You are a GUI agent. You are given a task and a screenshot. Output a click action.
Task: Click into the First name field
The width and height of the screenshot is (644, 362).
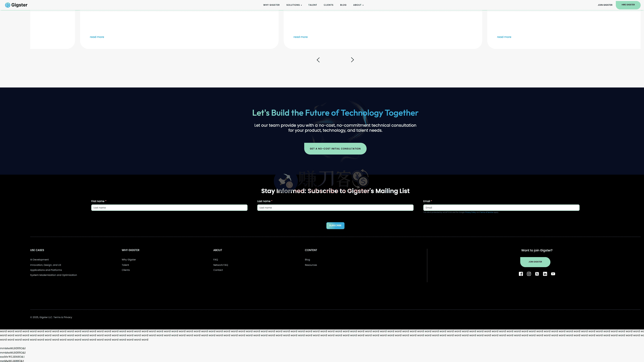(169, 208)
